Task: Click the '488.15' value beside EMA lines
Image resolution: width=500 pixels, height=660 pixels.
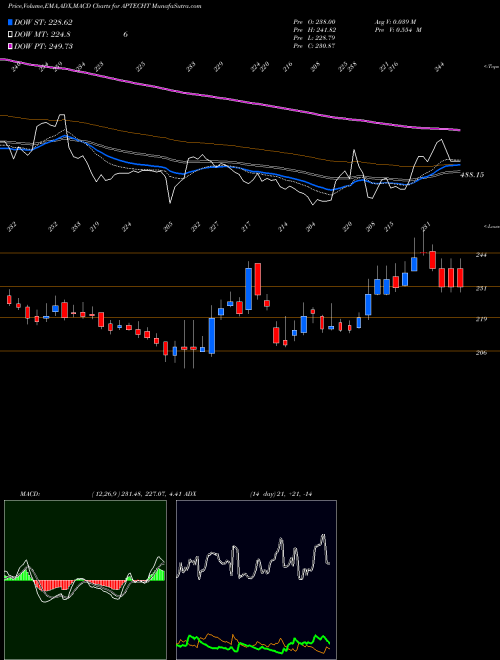Action: pos(472,175)
